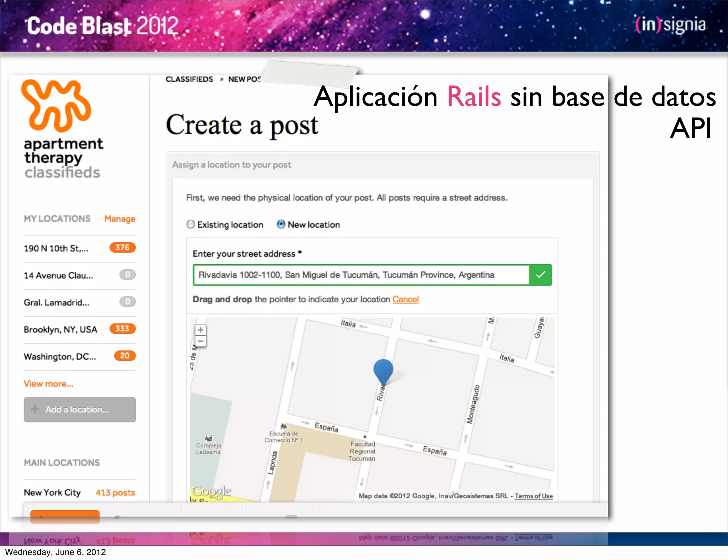This screenshot has width=728, height=560.
Task: Click the Complejo Ledesma map icon
Action: click(209, 438)
